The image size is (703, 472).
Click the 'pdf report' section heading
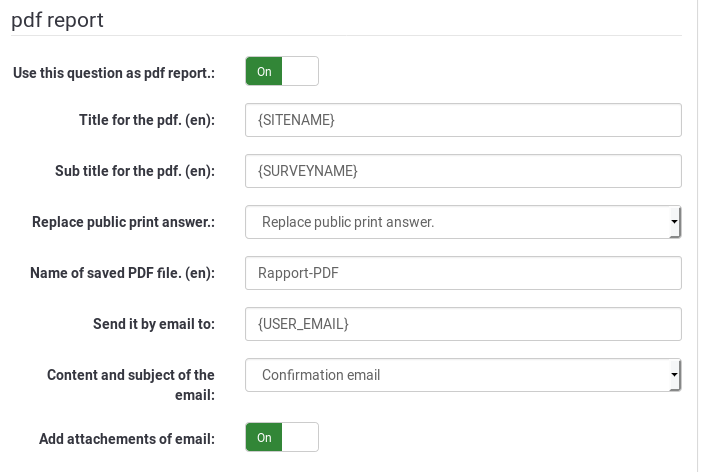[x=57, y=19]
